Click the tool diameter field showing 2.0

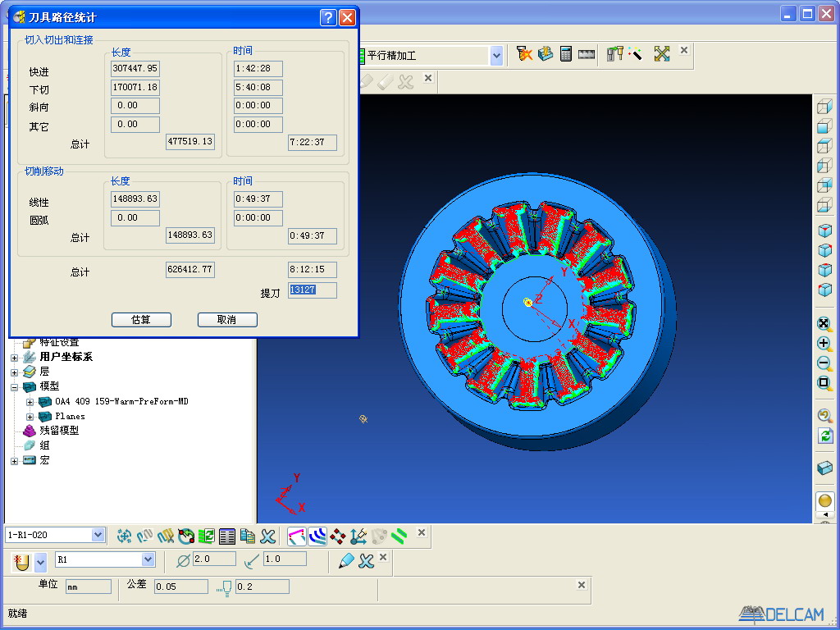tap(214, 559)
